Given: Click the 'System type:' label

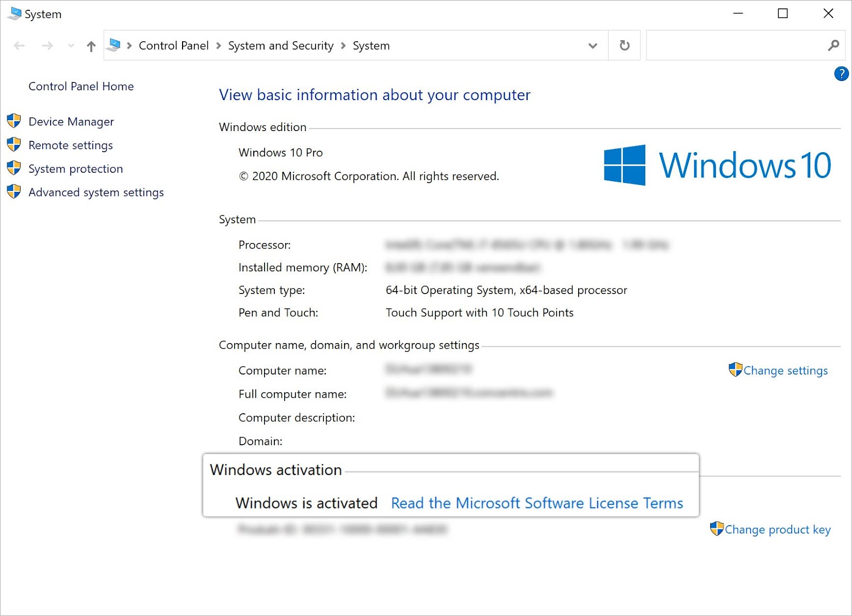Looking at the screenshot, I should point(272,290).
